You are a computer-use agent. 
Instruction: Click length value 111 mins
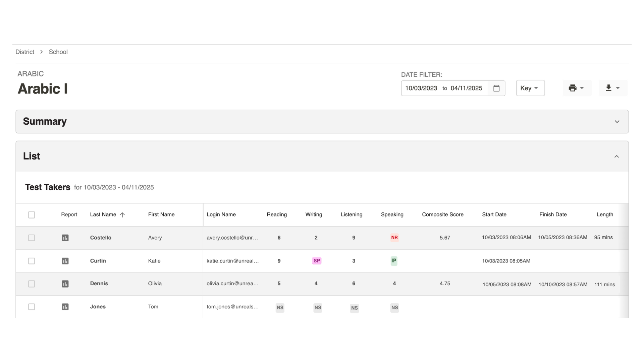[x=605, y=285]
